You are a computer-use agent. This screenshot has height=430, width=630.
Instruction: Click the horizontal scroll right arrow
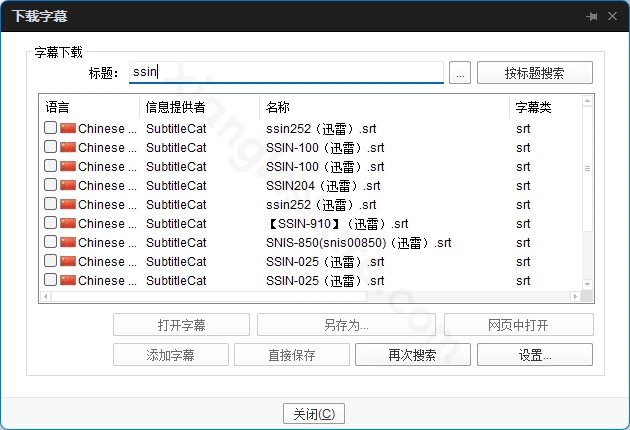575,297
